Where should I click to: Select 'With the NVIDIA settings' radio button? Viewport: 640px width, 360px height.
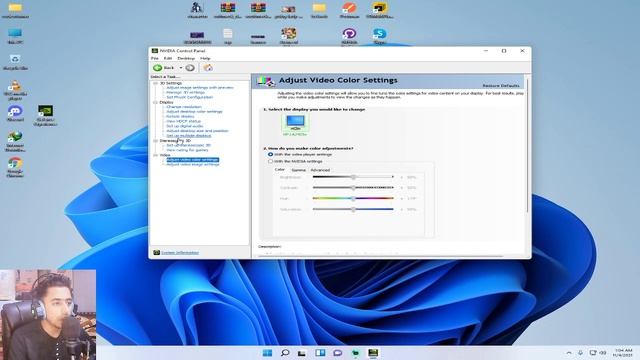coord(270,161)
